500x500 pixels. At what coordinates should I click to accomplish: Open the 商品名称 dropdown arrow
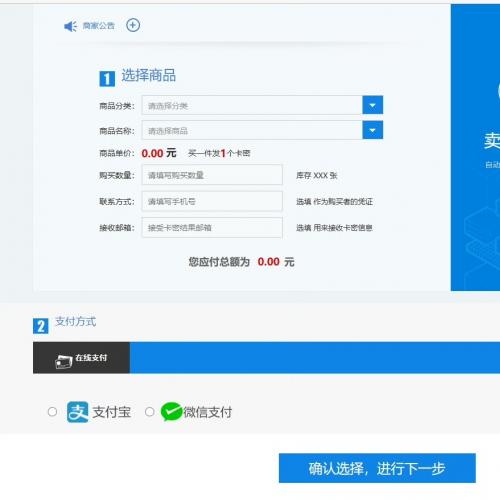(x=373, y=130)
